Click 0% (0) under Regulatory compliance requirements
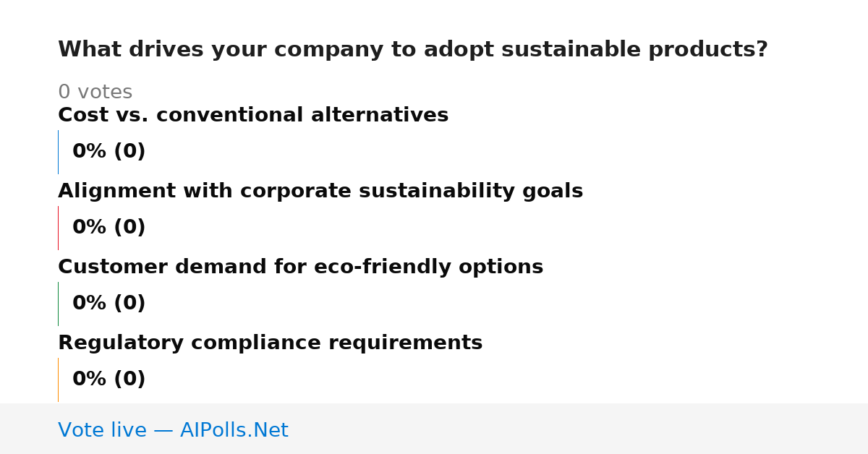The image size is (868, 454). (x=109, y=380)
